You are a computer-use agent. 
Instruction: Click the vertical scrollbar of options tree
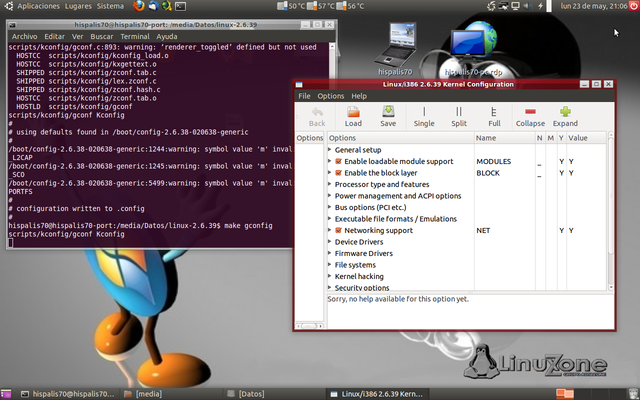pos(611,211)
